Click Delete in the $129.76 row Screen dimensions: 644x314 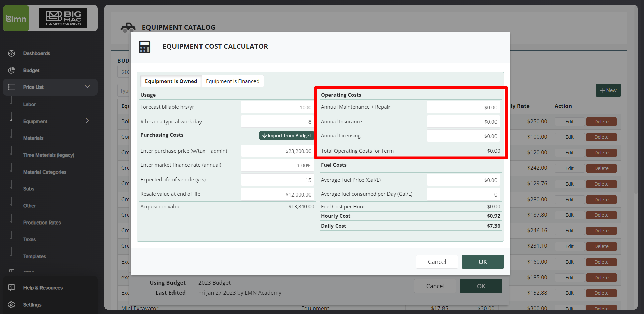click(601, 184)
